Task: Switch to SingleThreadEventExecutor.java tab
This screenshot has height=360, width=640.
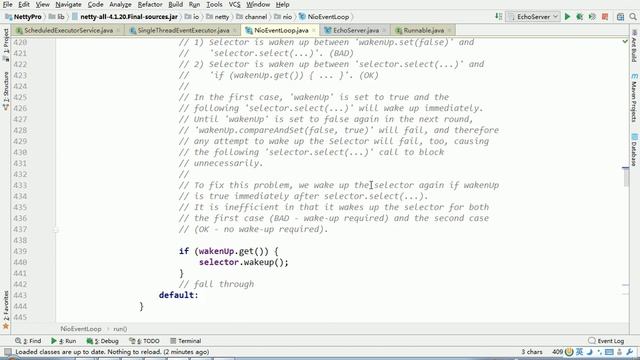Action: (x=183, y=30)
